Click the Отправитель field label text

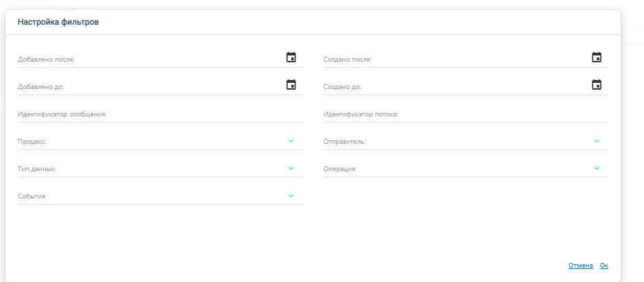(344, 142)
